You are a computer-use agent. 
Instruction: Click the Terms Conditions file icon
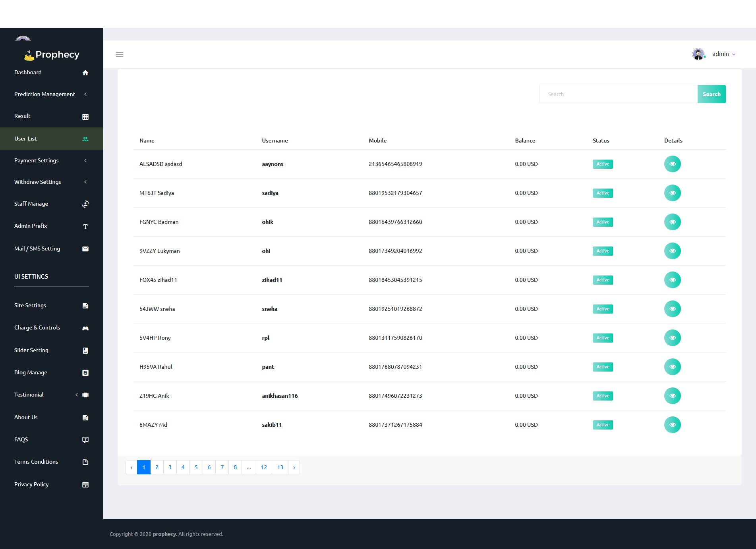pyautogui.click(x=85, y=462)
